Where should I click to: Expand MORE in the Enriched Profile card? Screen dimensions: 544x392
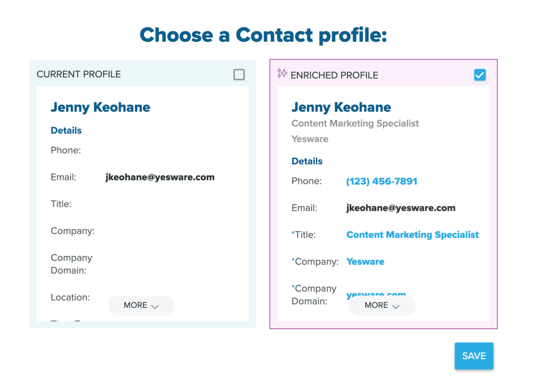382,305
